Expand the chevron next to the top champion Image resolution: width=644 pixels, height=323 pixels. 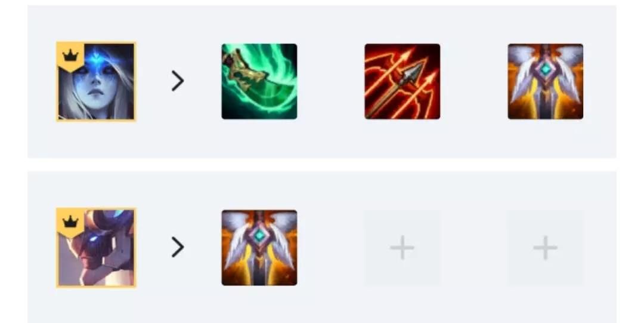[x=178, y=81]
